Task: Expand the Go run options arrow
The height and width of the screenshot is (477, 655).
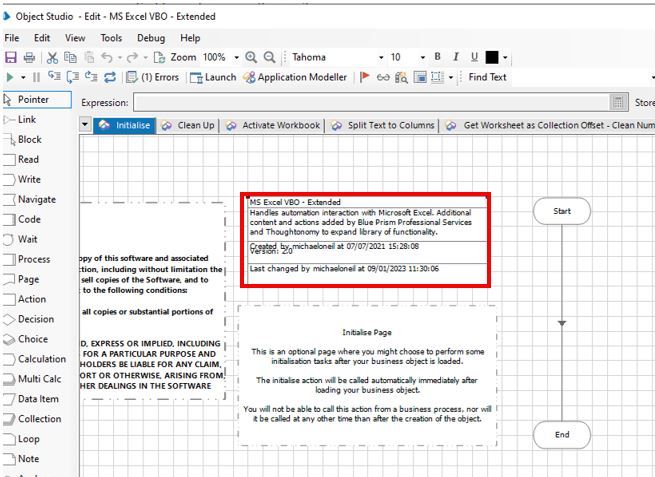Action: click(x=23, y=77)
